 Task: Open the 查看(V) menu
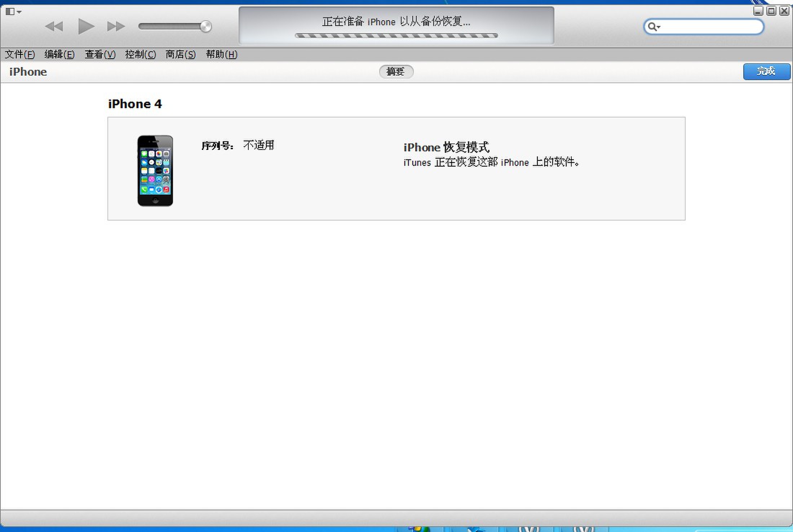(x=100, y=54)
